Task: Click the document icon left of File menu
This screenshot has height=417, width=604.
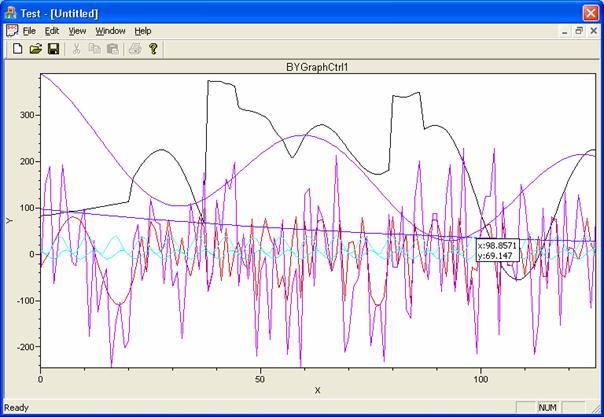Action: tap(12, 31)
